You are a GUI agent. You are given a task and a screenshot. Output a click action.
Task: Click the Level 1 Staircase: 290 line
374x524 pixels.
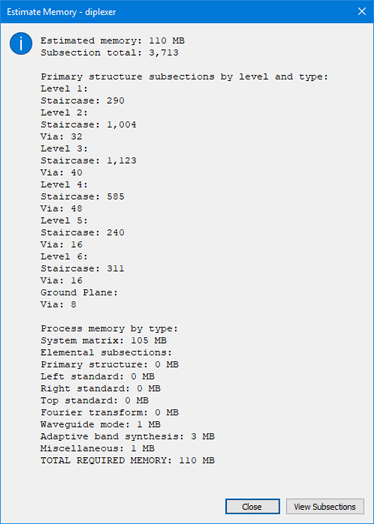[83, 101]
